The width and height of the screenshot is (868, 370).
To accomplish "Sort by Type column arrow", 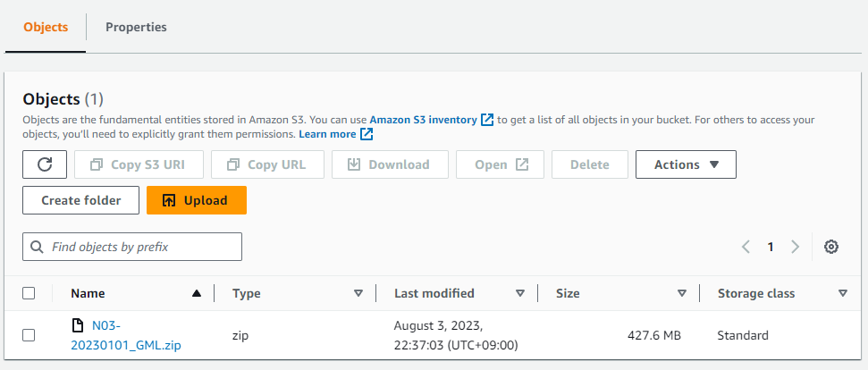I will pos(358,293).
